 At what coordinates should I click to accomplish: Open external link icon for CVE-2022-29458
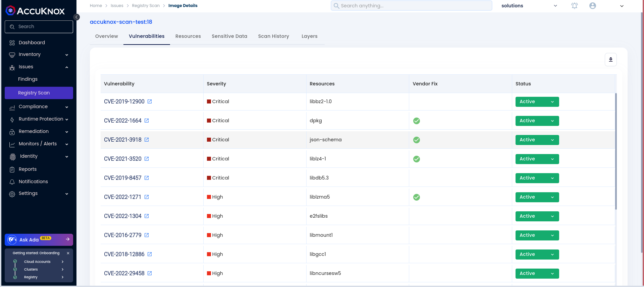coord(150,273)
